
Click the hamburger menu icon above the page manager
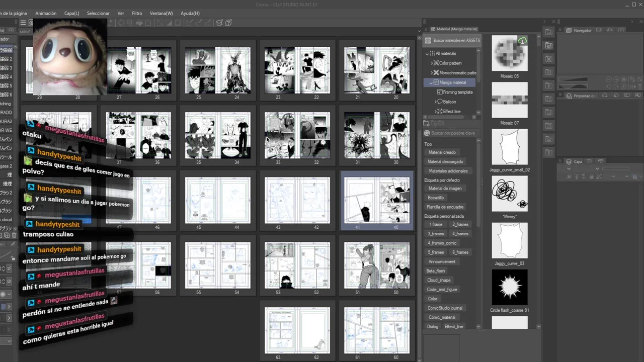23,23
